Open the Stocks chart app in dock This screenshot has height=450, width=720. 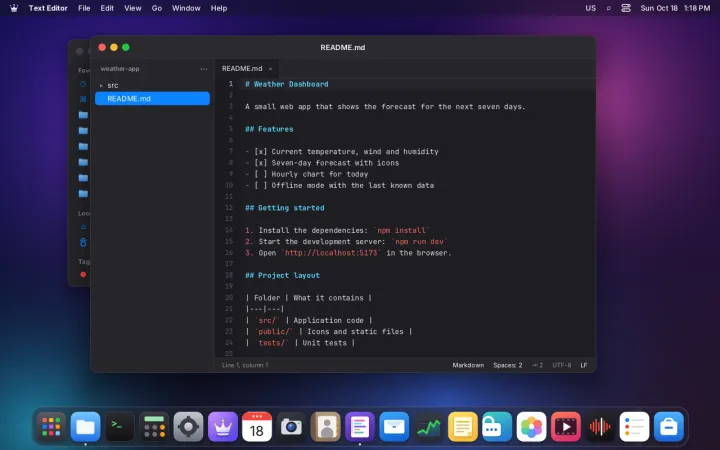pyautogui.click(x=428, y=427)
